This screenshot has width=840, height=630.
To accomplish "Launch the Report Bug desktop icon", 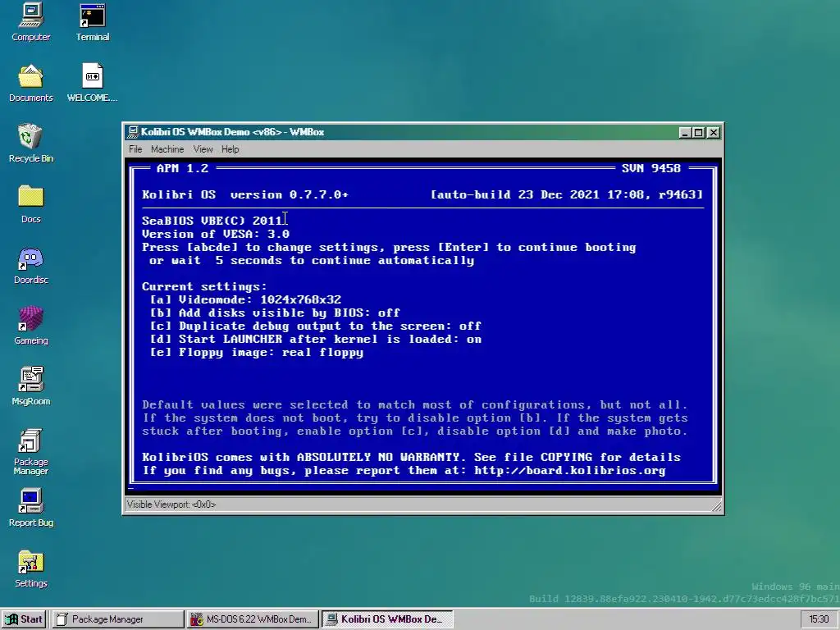I will (30, 508).
